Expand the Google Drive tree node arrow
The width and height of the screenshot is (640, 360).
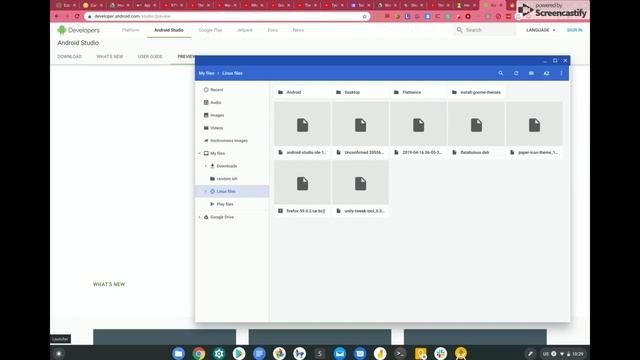[x=200, y=217]
